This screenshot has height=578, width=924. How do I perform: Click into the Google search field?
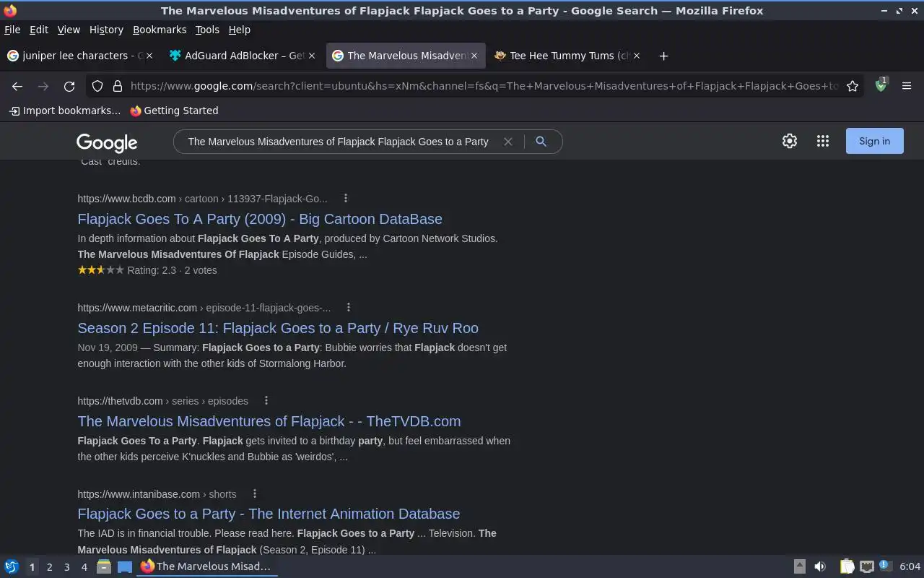point(339,142)
